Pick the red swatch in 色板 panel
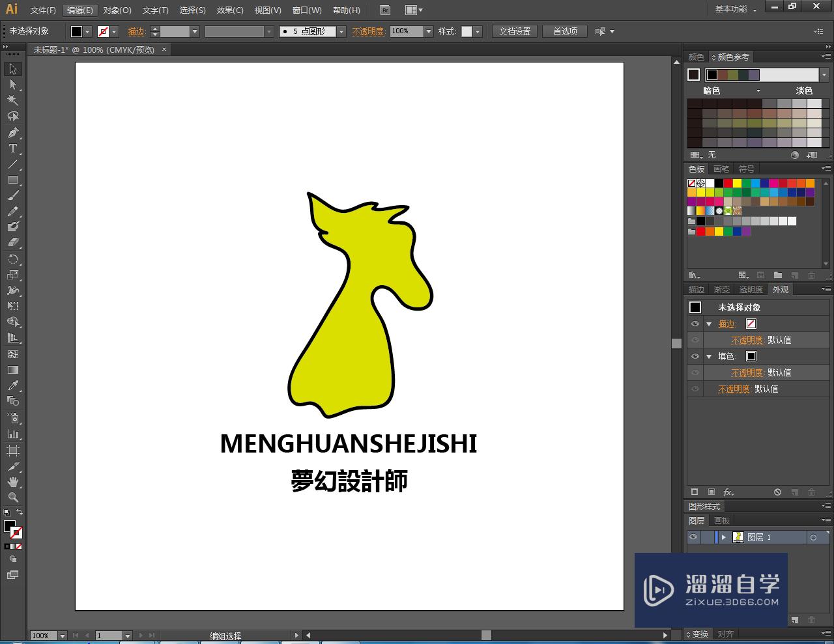834x644 pixels. 728,184
